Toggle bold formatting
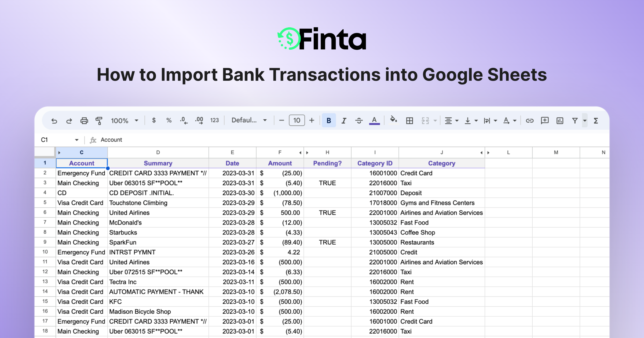Screen dimensions: 644x338 tap(328, 120)
